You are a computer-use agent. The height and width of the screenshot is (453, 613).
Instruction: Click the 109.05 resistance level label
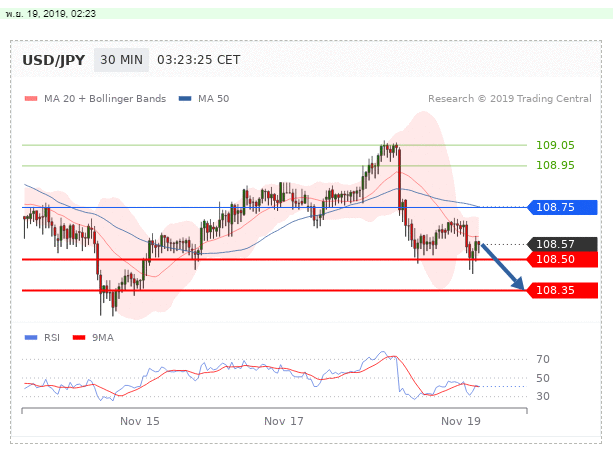point(555,145)
